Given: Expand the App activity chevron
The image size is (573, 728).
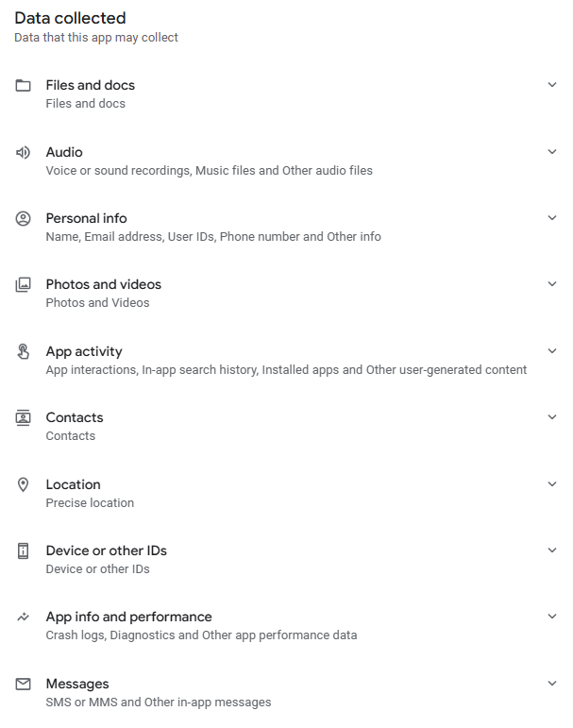Looking at the screenshot, I should pyautogui.click(x=552, y=350).
